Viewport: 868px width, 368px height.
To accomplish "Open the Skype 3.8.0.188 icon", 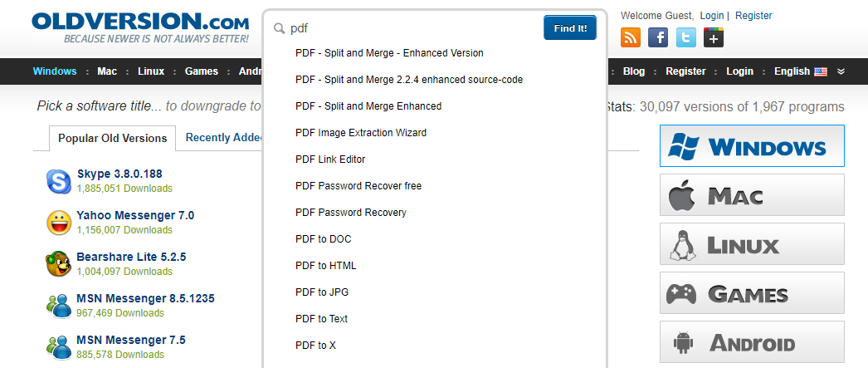I will (58, 181).
